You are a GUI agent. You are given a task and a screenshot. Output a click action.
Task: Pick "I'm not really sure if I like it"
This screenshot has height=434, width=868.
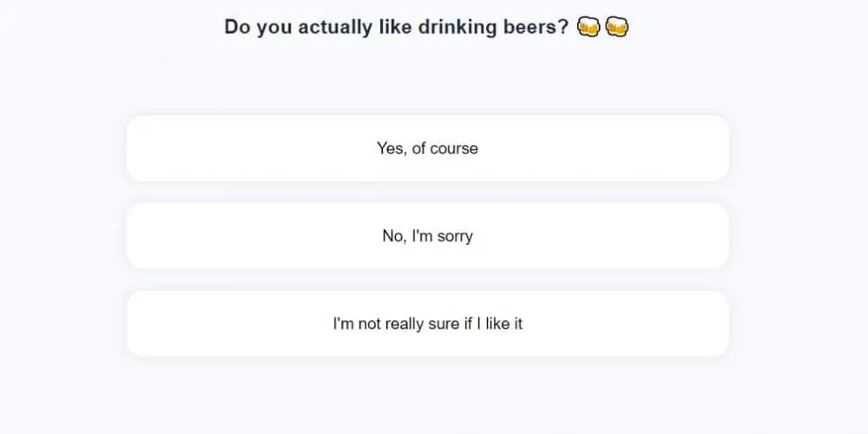427,324
